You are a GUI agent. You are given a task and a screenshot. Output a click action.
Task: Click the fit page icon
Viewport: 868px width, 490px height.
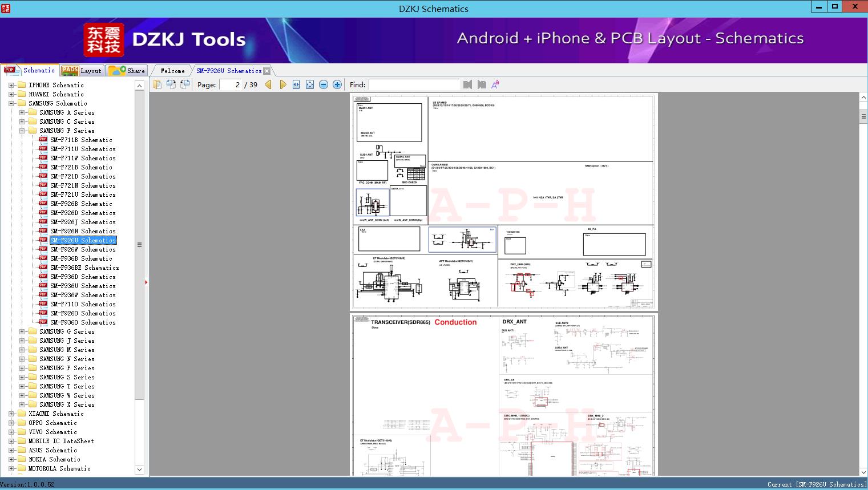click(x=310, y=84)
